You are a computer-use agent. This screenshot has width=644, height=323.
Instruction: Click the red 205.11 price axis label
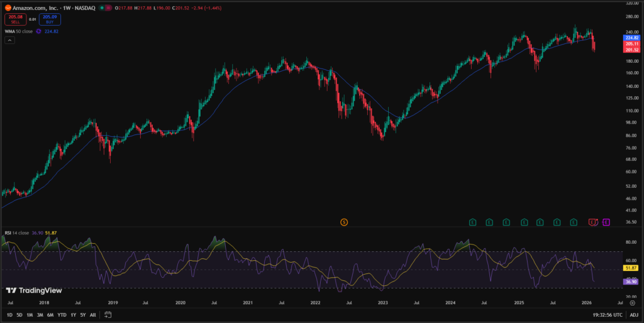point(631,44)
